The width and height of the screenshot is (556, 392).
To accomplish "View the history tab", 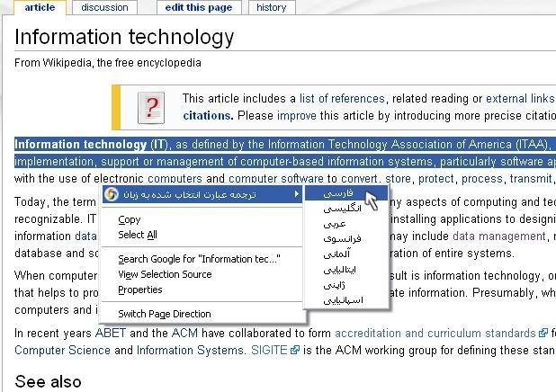I will tap(272, 7).
